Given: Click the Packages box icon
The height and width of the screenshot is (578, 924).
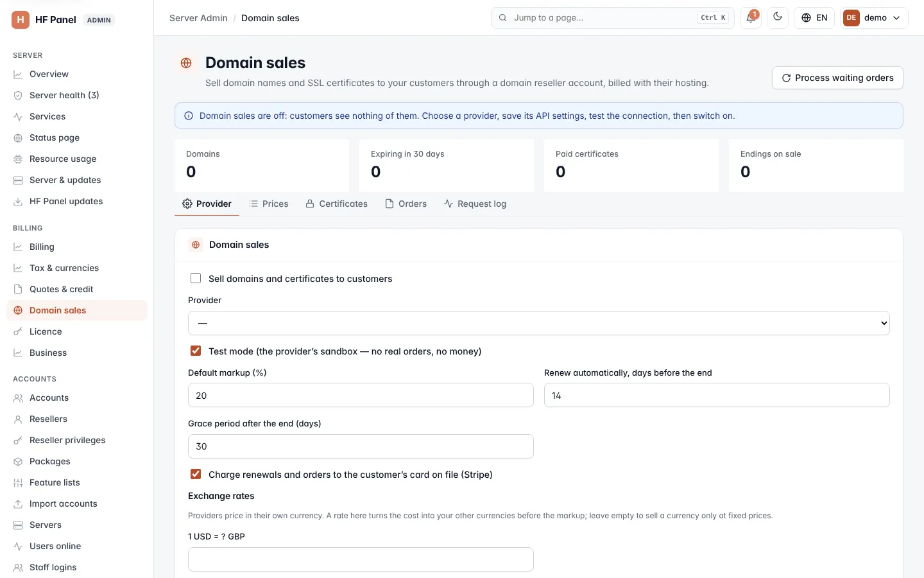Looking at the screenshot, I should click(18, 462).
